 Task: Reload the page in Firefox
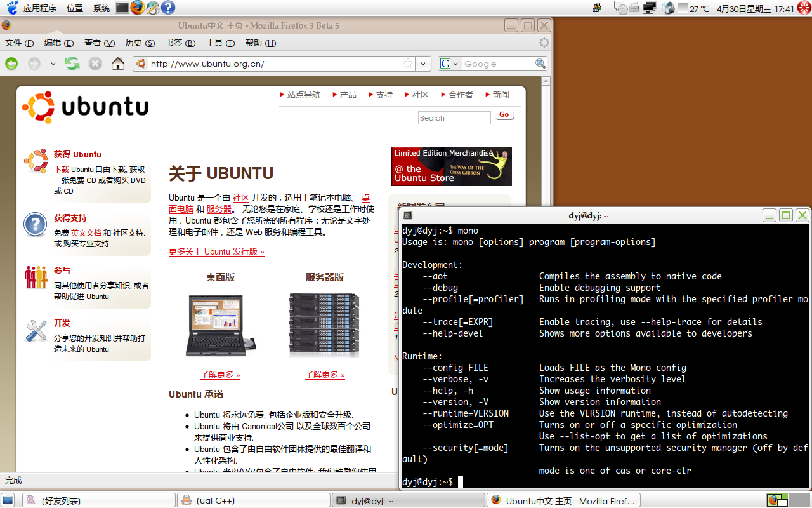coord(72,63)
